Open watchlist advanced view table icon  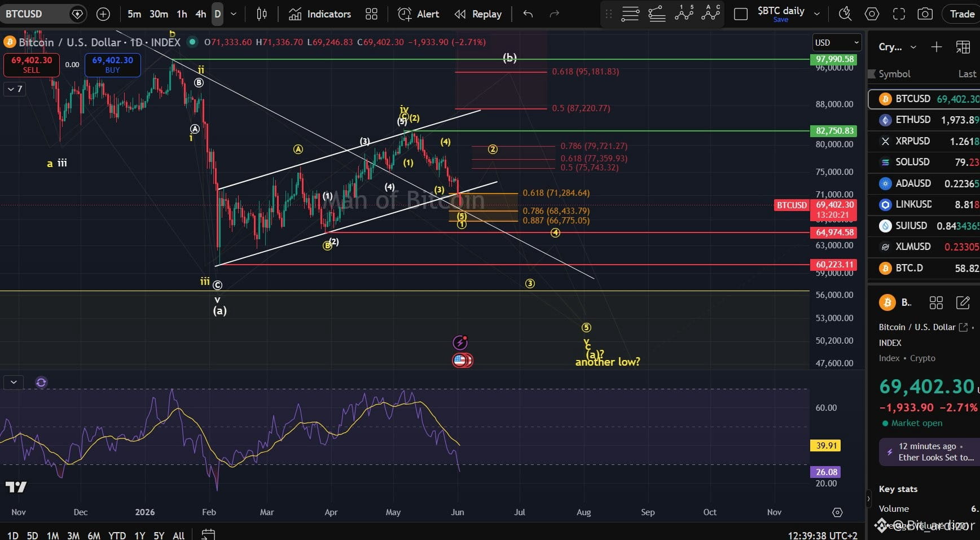[x=963, y=47]
